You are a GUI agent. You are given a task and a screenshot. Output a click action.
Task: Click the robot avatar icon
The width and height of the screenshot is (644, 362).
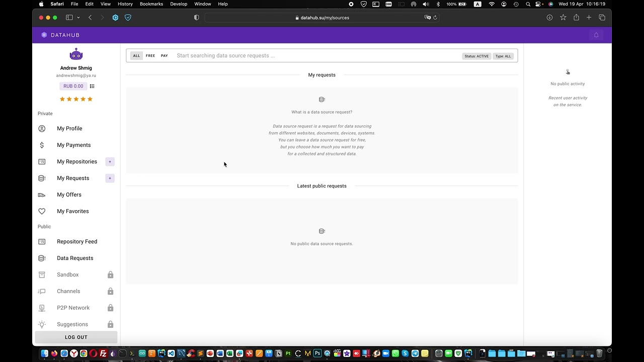pyautogui.click(x=76, y=54)
